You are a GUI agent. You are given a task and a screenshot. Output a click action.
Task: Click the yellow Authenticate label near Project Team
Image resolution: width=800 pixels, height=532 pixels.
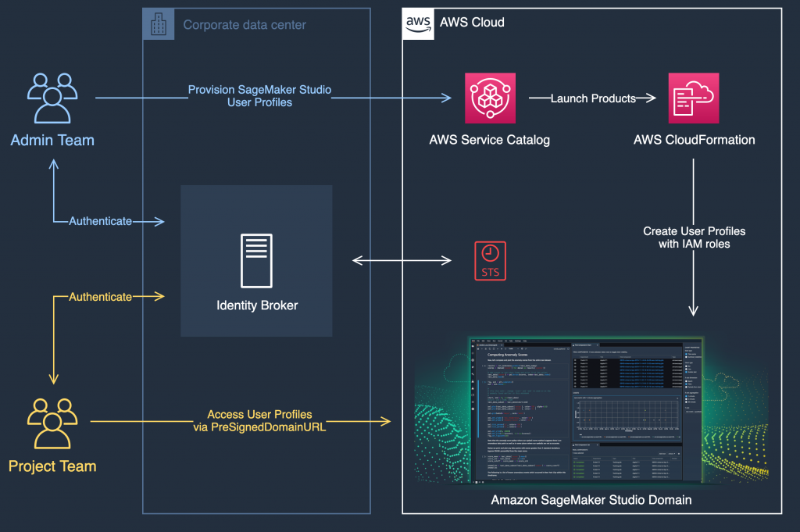tap(100, 297)
